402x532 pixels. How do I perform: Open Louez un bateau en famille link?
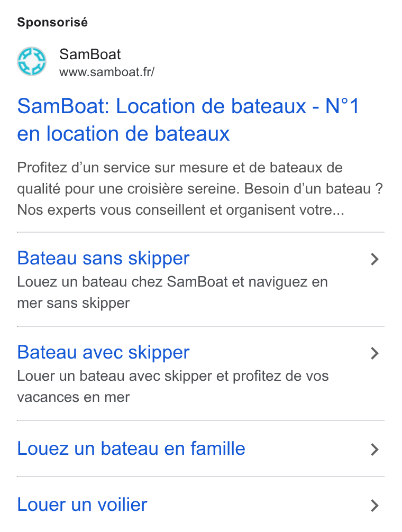click(x=131, y=448)
